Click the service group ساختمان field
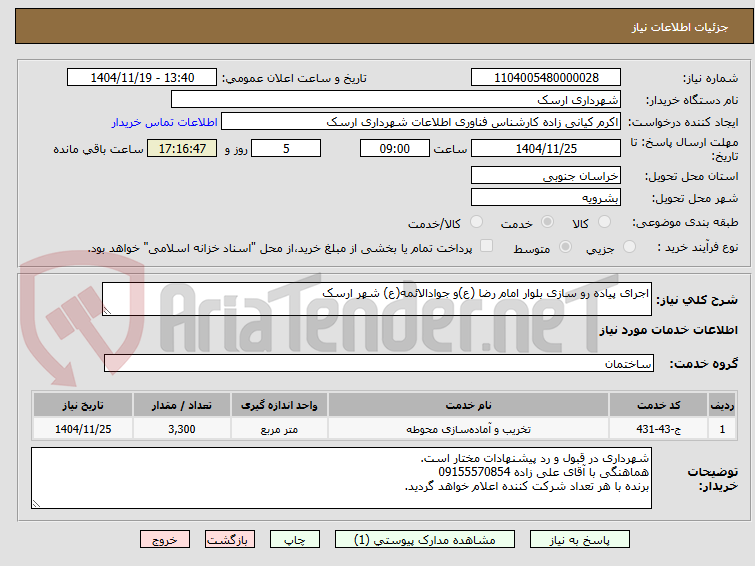Viewport: 755px width, 566px height. click(x=379, y=363)
